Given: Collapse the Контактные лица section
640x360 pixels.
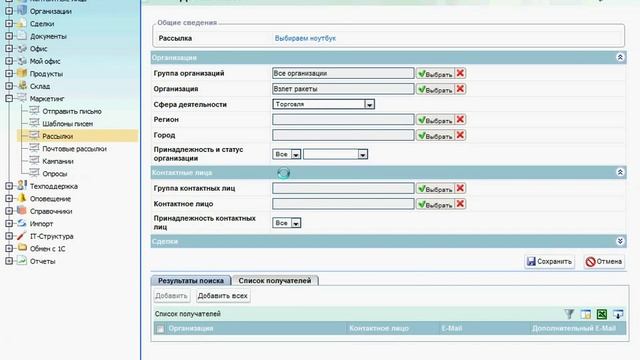Looking at the screenshot, I should 620,173.
